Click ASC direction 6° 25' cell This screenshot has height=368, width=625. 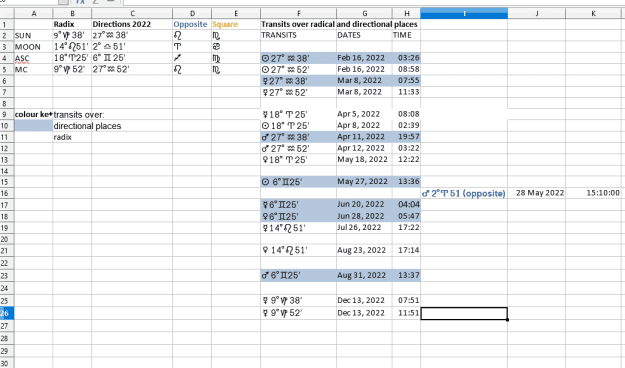tap(132, 58)
